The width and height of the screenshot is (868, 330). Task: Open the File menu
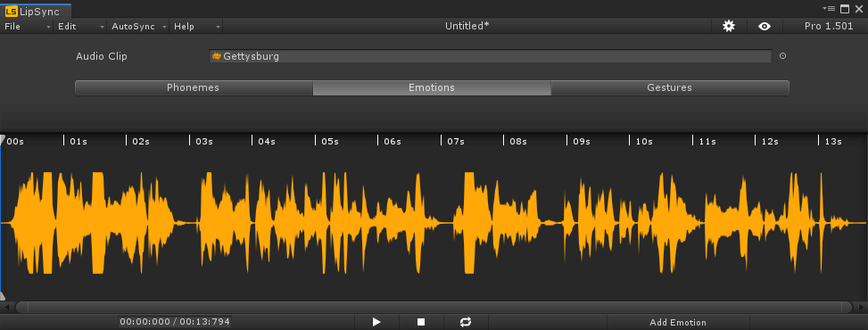pyautogui.click(x=28, y=26)
